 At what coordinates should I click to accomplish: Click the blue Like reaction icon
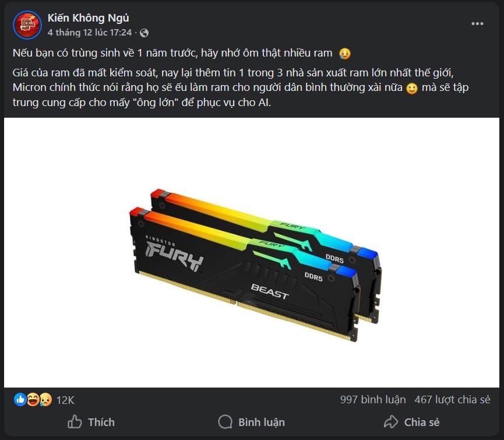[20, 400]
